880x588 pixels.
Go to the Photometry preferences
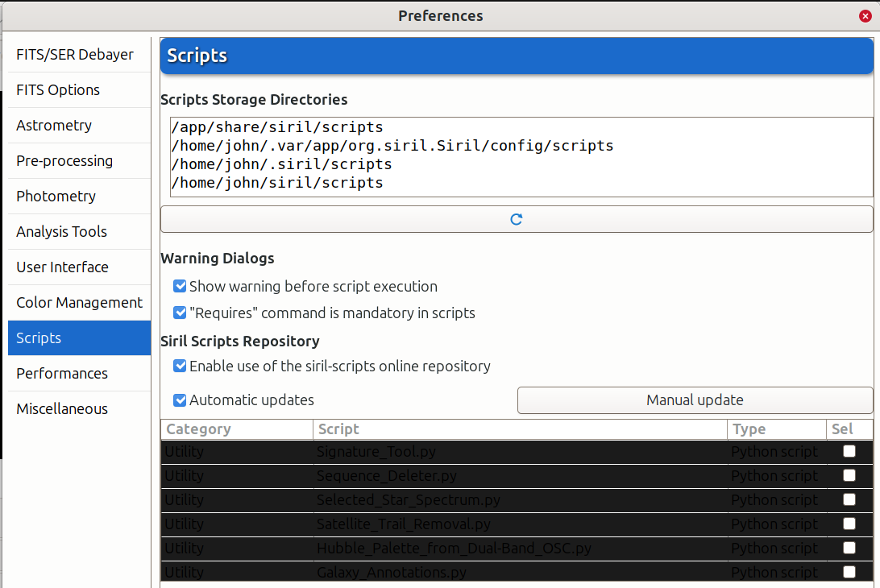(x=56, y=197)
